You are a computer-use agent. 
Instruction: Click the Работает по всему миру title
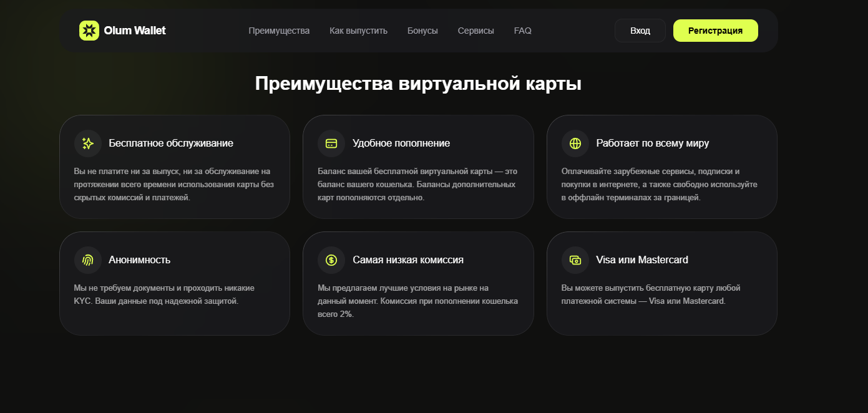click(x=653, y=143)
